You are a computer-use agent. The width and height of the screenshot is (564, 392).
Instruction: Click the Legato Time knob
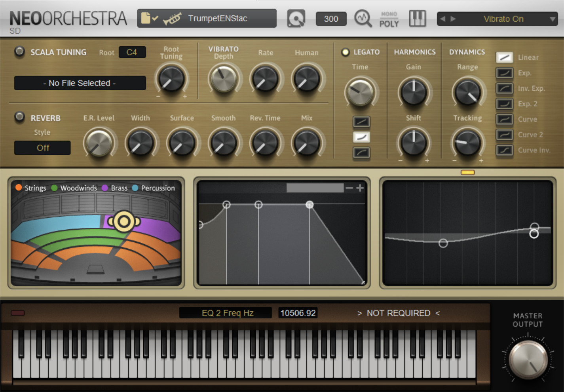click(360, 92)
